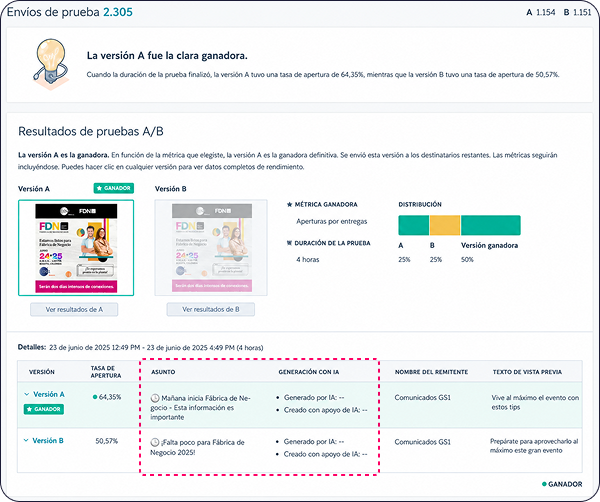Click the Detalles date range text
The image size is (600, 502).
156,348
